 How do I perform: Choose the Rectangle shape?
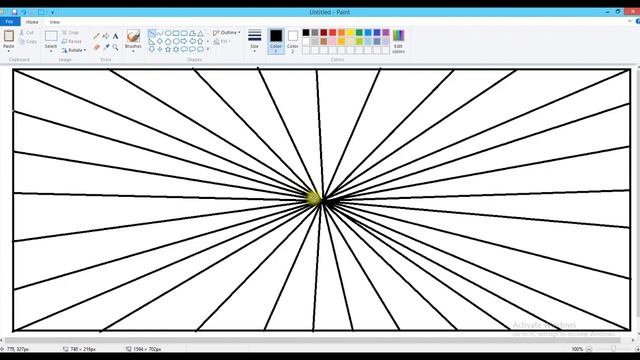click(176, 33)
